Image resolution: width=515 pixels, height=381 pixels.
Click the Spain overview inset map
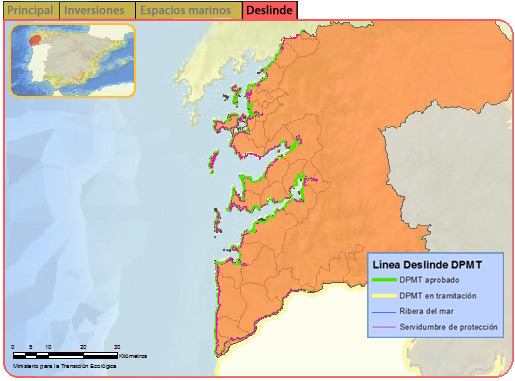tap(72, 60)
